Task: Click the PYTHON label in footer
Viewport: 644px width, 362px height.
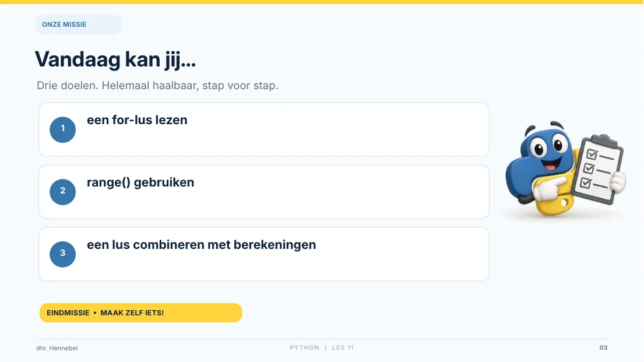Action: [x=305, y=347]
